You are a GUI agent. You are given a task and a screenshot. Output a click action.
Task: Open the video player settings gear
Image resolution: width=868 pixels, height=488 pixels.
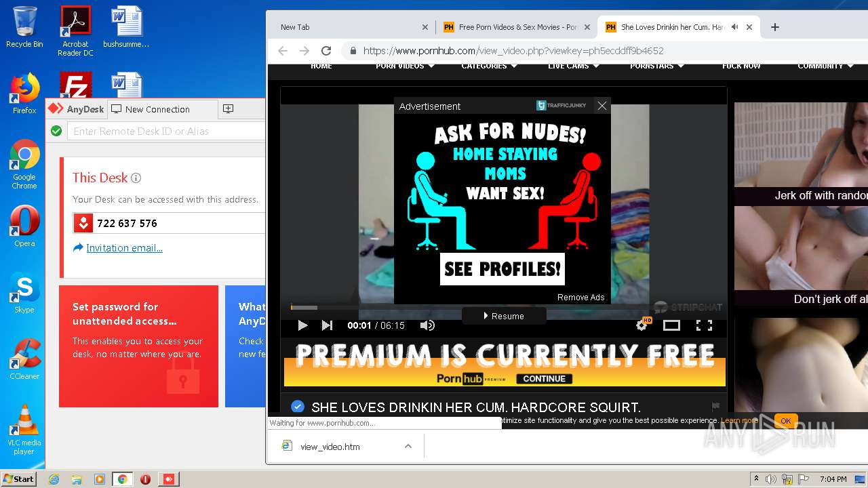point(642,325)
